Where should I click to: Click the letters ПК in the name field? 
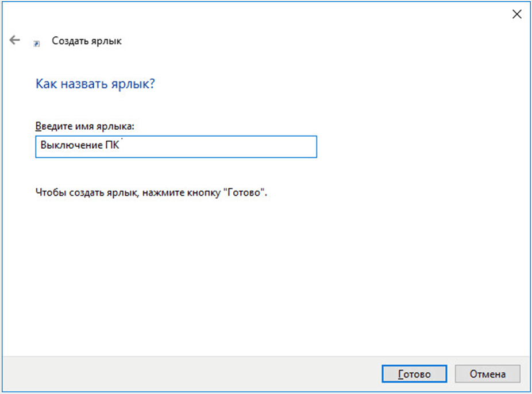pos(112,146)
